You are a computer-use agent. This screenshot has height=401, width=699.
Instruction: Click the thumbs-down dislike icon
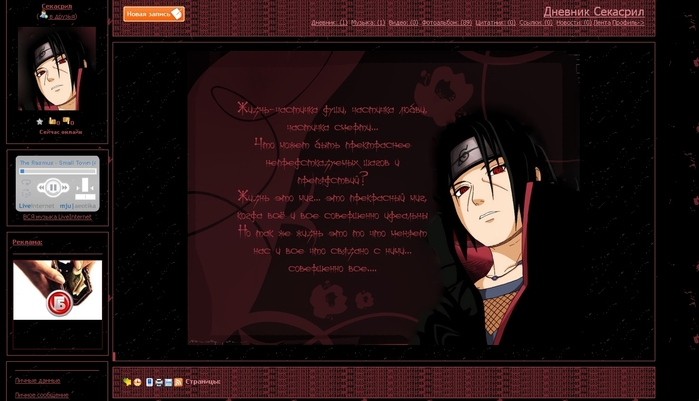point(67,121)
